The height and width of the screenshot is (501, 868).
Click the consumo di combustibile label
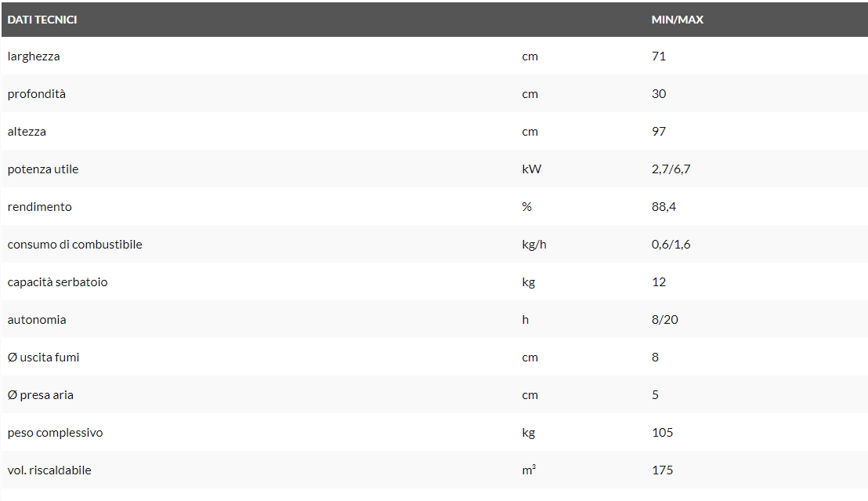click(x=74, y=245)
